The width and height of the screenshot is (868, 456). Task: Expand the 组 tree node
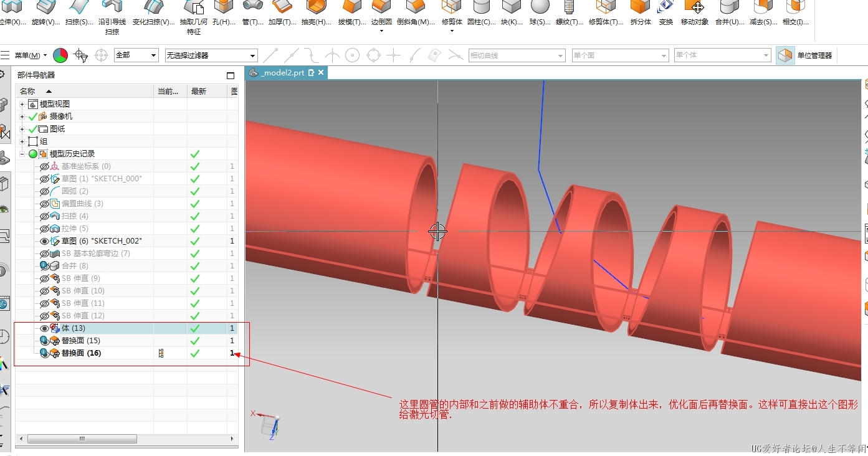22,141
